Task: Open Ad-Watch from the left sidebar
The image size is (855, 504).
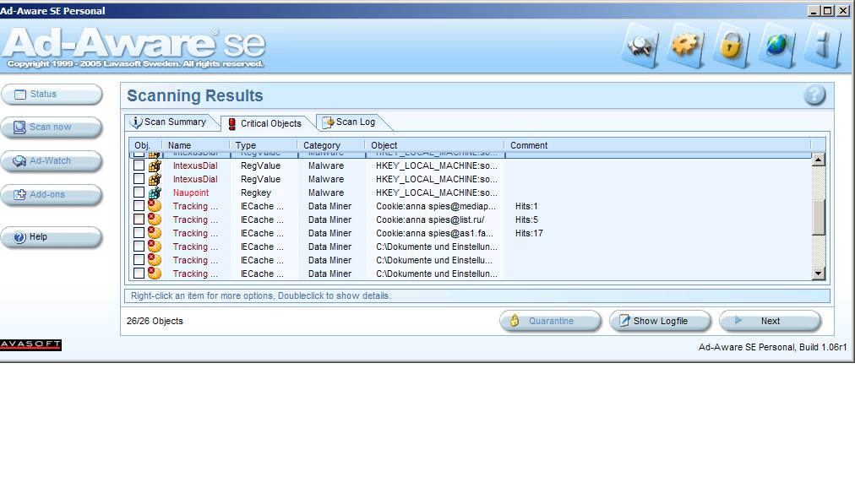Action: point(51,161)
